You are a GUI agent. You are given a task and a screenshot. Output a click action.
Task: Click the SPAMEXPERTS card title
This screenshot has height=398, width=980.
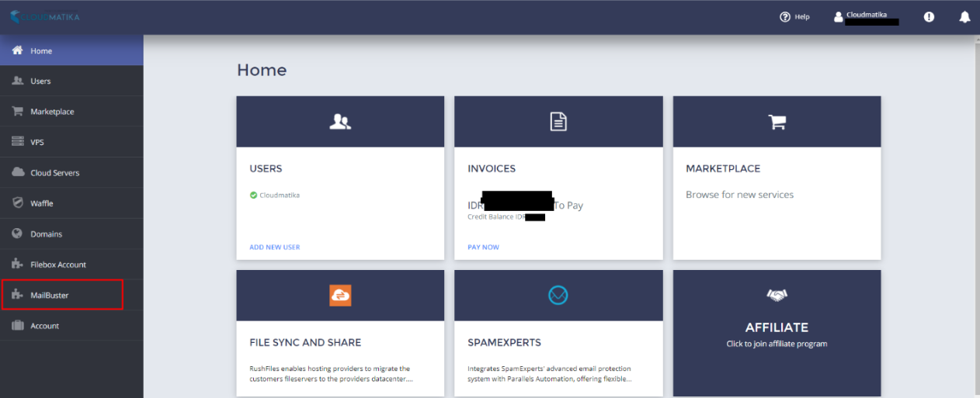pos(505,342)
